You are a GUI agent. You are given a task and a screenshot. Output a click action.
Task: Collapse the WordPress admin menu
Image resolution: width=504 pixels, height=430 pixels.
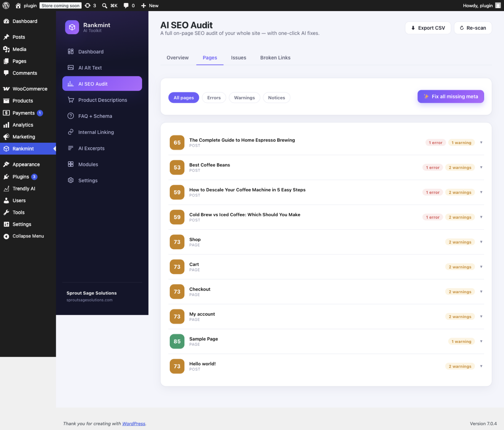28,236
